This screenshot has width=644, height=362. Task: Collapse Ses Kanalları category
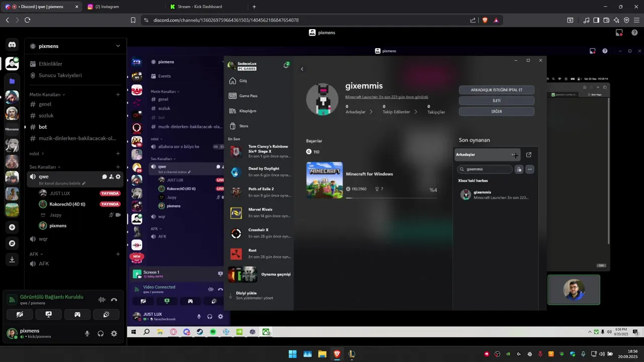(45, 167)
